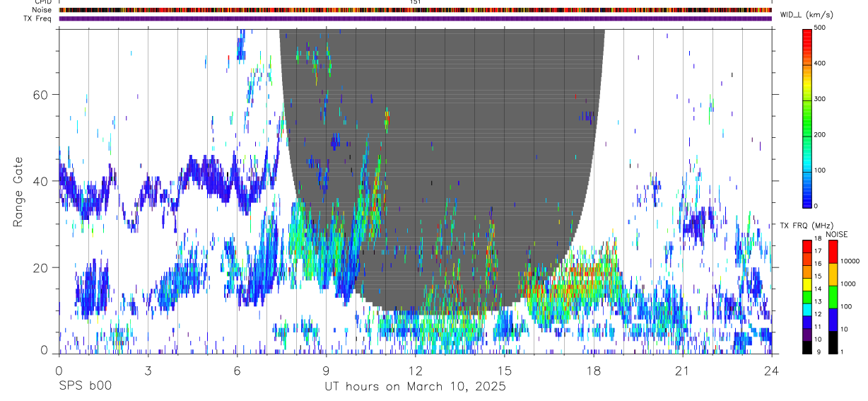This screenshot has width=868, height=401.
Task: Click the green segment of NOISE colorbar
Action: [833, 297]
